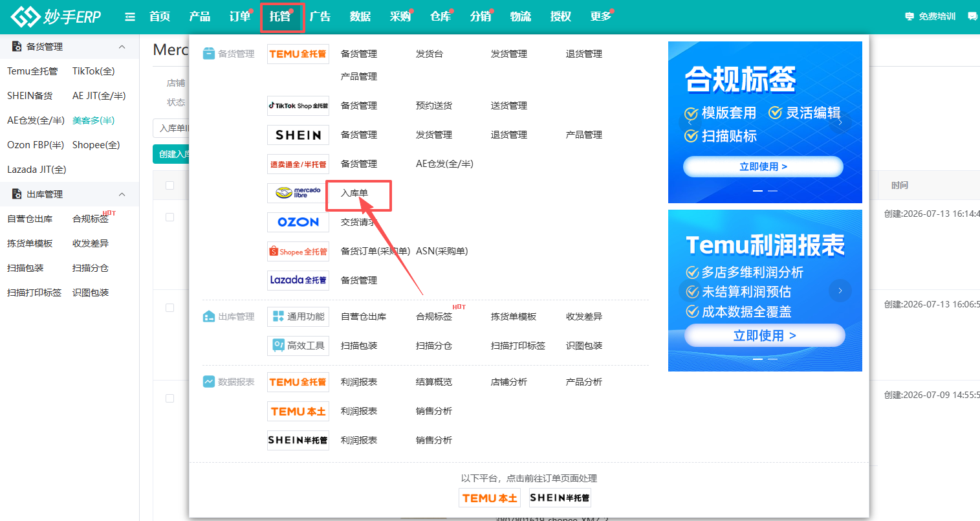Open SHEIN半托管 order page logo at bottom
This screenshot has height=521, width=980.
click(x=560, y=498)
